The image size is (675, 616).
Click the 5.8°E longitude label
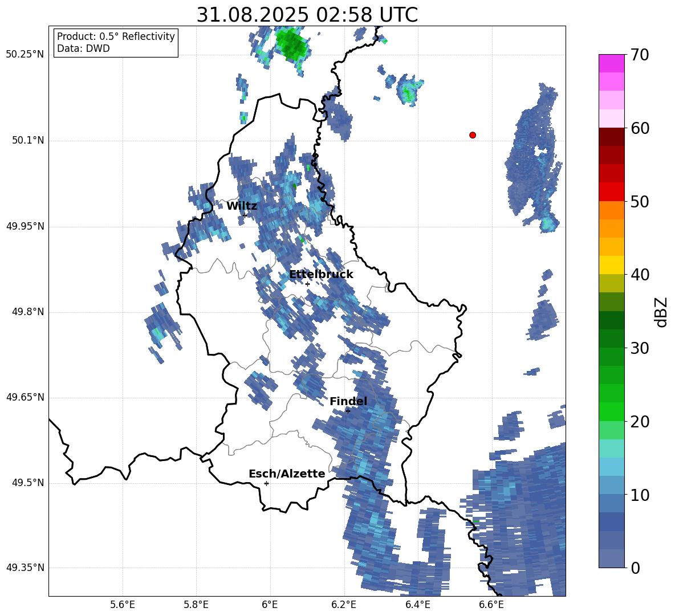click(196, 605)
